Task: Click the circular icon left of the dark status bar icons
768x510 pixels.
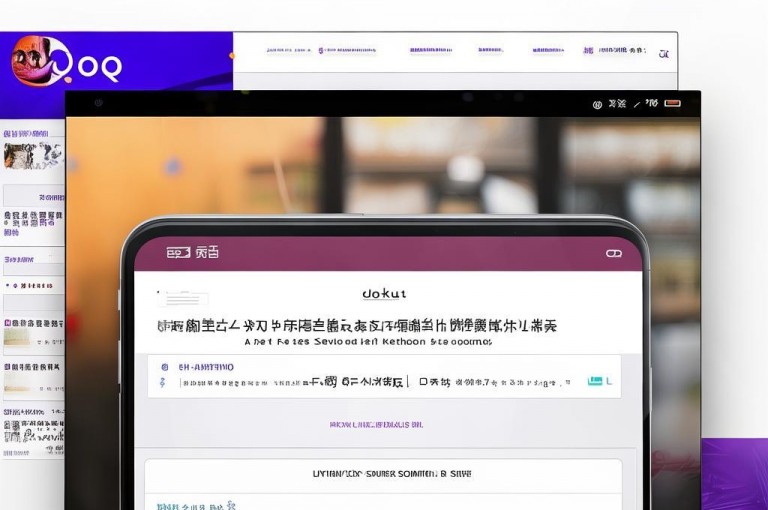Action: point(597,104)
